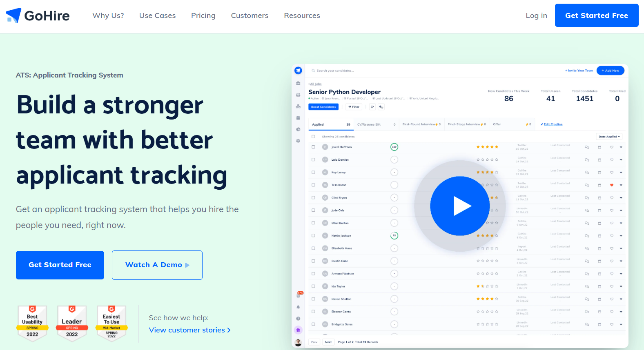Click the G2 Leader Spring 2022 badge
Viewport: 644px width, 350px height.
point(72,323)
